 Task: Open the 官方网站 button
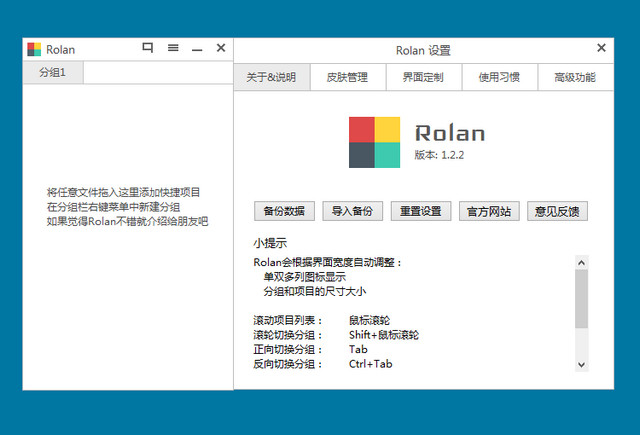pos(489,211)
